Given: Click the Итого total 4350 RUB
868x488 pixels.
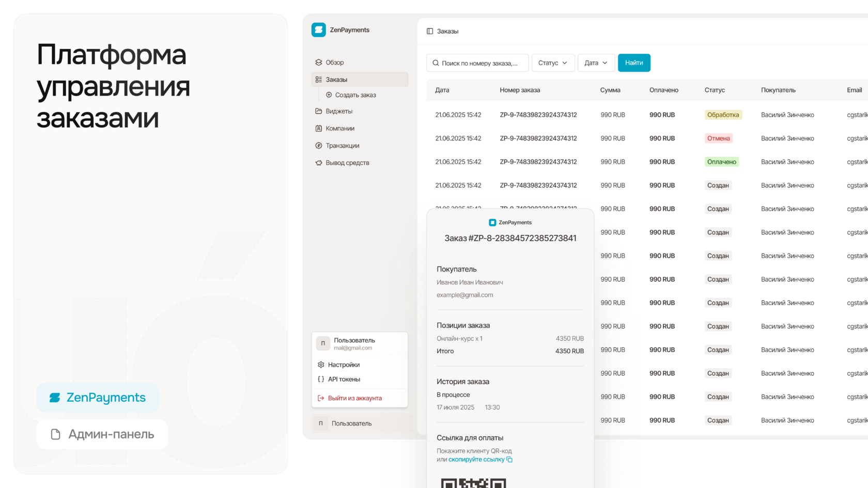Looking at the screenshot, I should pyautogui.click(x=569, y=351).
